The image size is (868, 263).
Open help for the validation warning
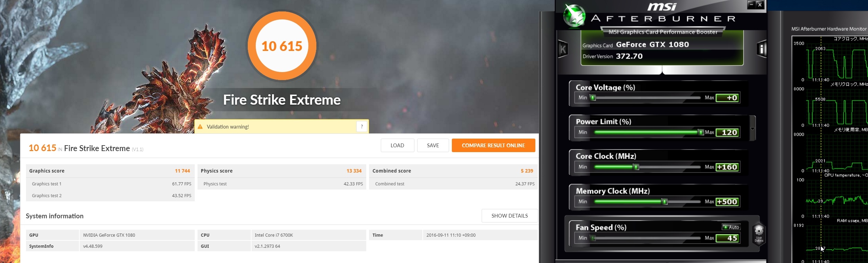pyautogui.click(x=362, y=126)
